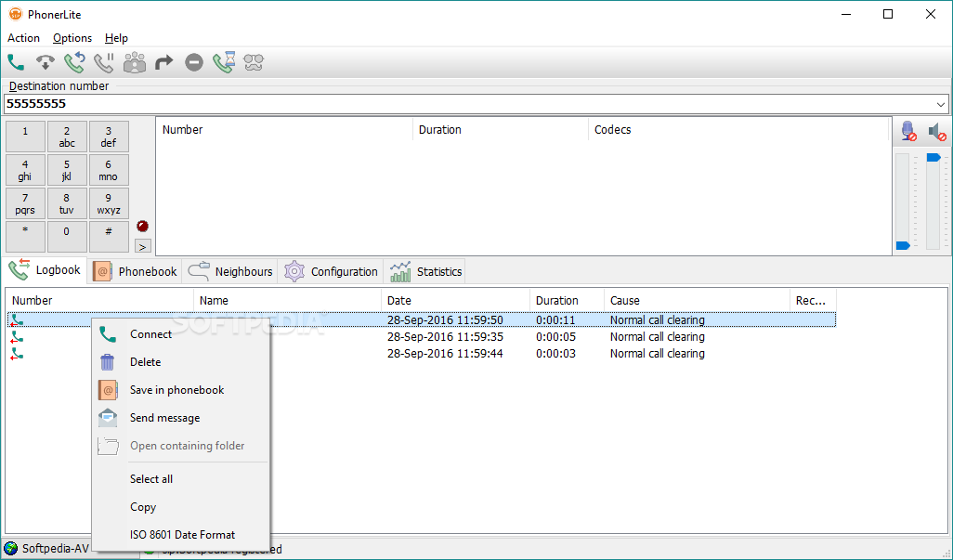This screenshot has height=560, width=953.
Task: Click the Send message envelope icon
Action: [x=108, y=418]
